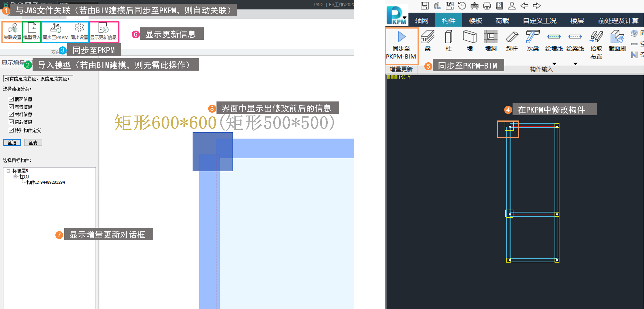Open the dropdown arrow under 绘墙线

point(554,64)
